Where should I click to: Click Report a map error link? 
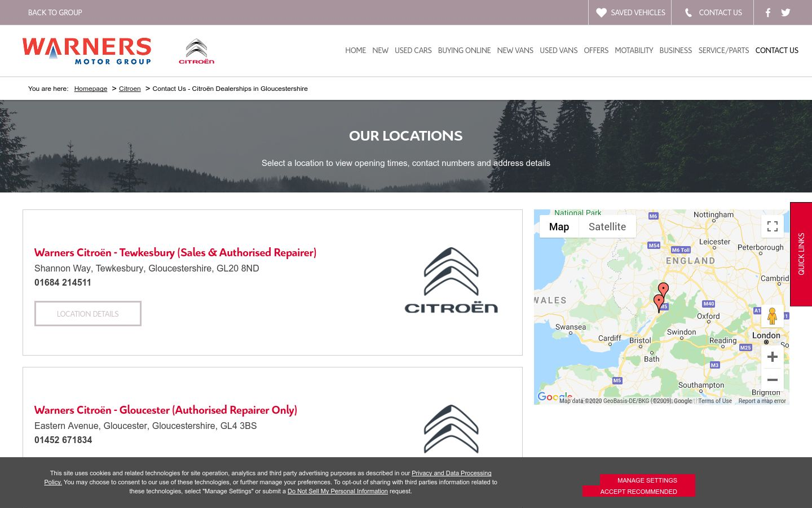click(x=762, y=401)
